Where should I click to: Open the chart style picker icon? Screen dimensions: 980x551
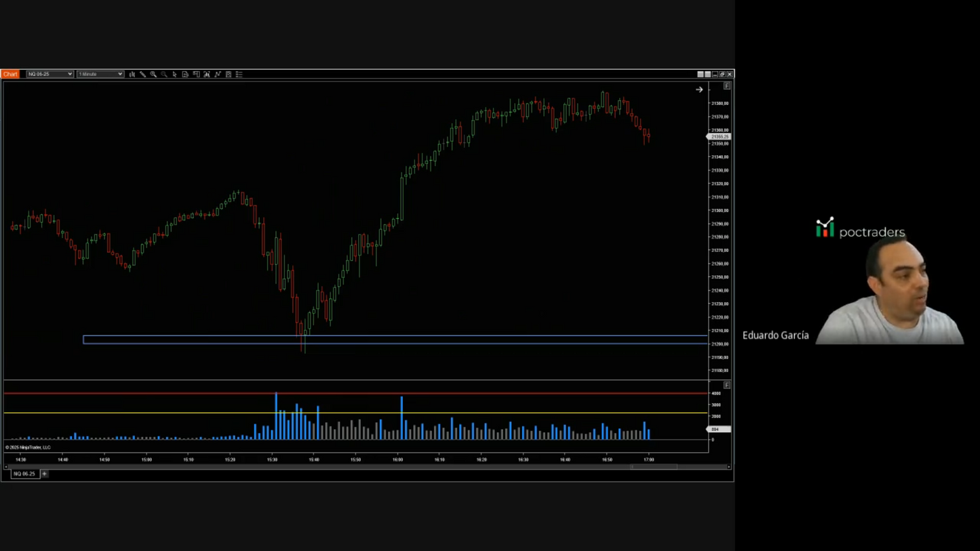pos(132,75)
